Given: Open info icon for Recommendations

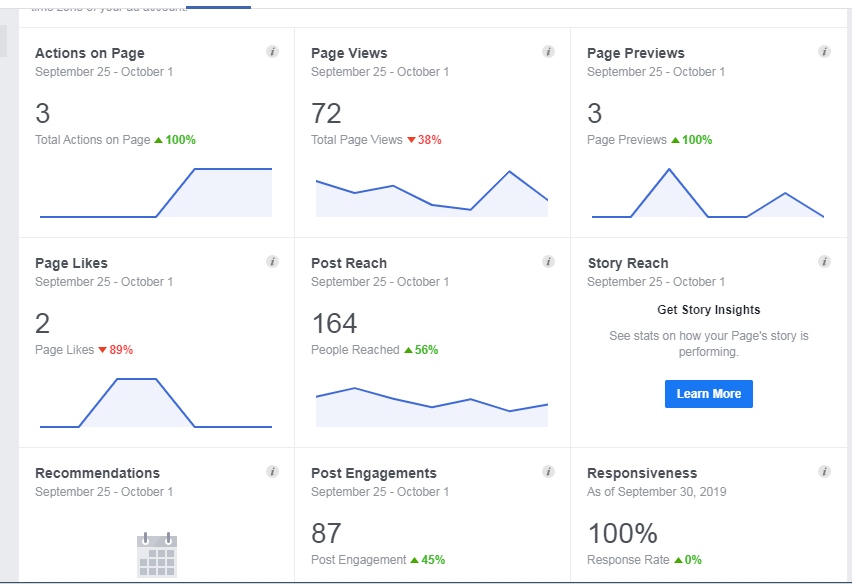Looking at the screenshot, I should tap(272, 472).
